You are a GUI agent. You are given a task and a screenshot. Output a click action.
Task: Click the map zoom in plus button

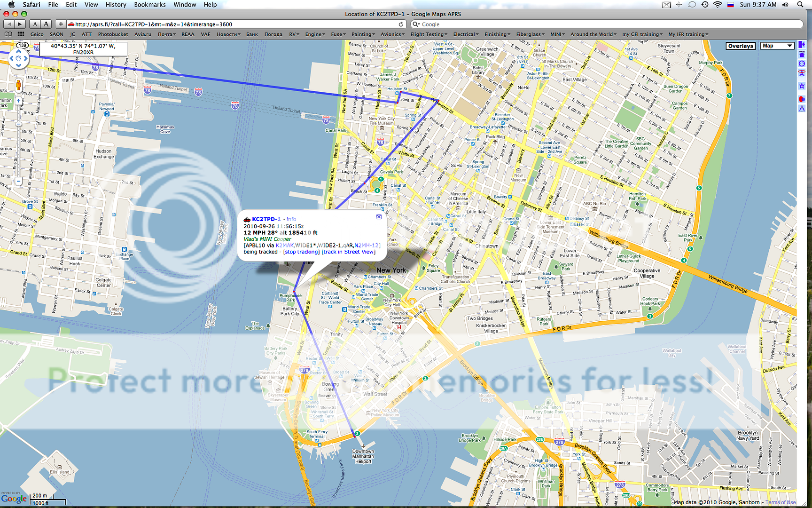19,101
